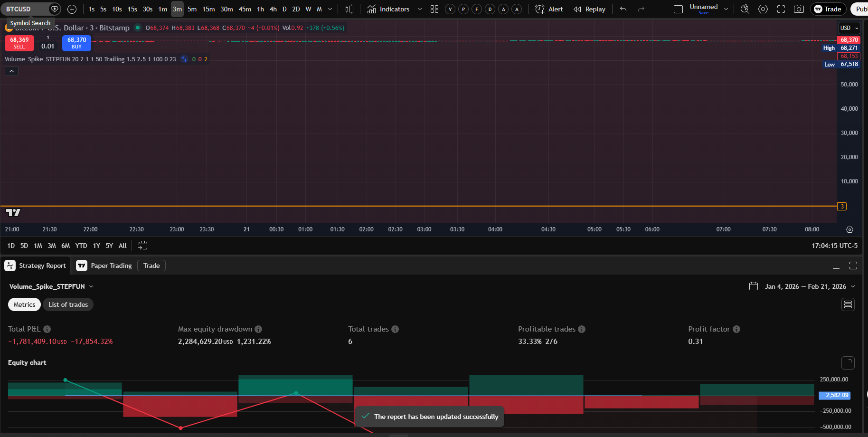868x437 pixels.
Task: Collapse the strategy legend with the up arrow
Action: tap(11, 70)
